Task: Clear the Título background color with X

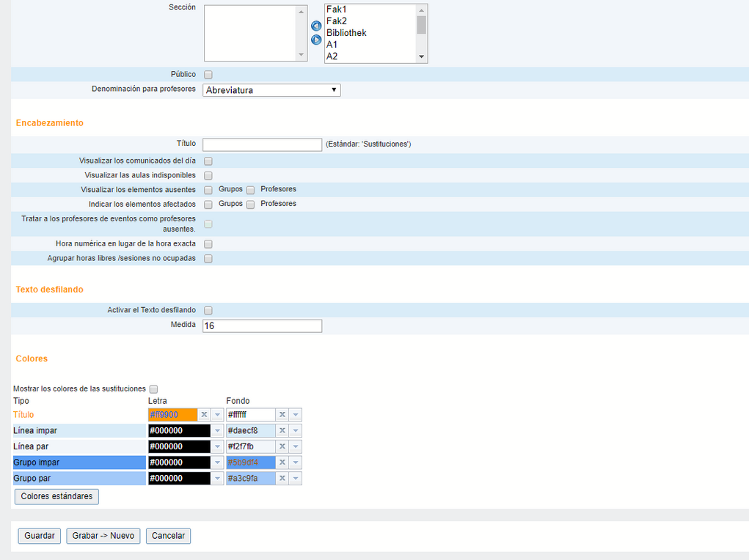Action: tap(282, 414)
